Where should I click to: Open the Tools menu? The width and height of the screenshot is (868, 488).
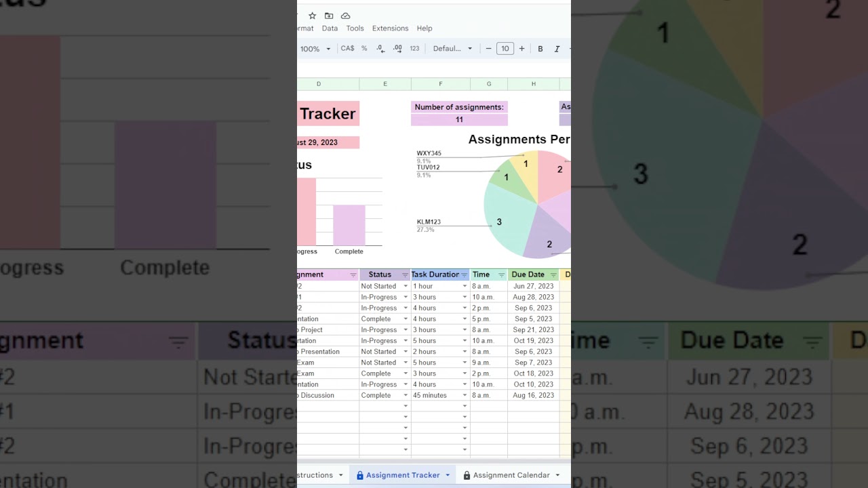[355, 28]
